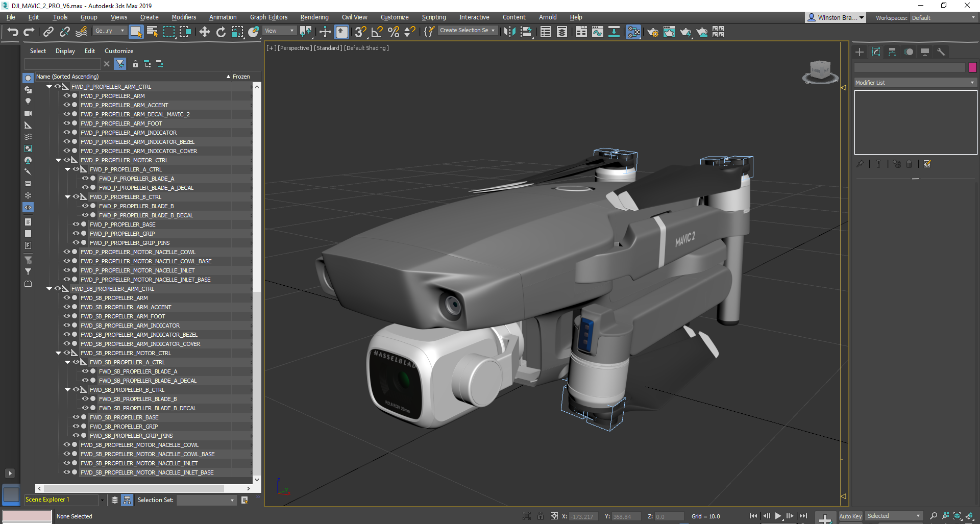Open the Display menu in Scene Explorer
The width and height of the screenshot is (980, 524).
[65, 51]
